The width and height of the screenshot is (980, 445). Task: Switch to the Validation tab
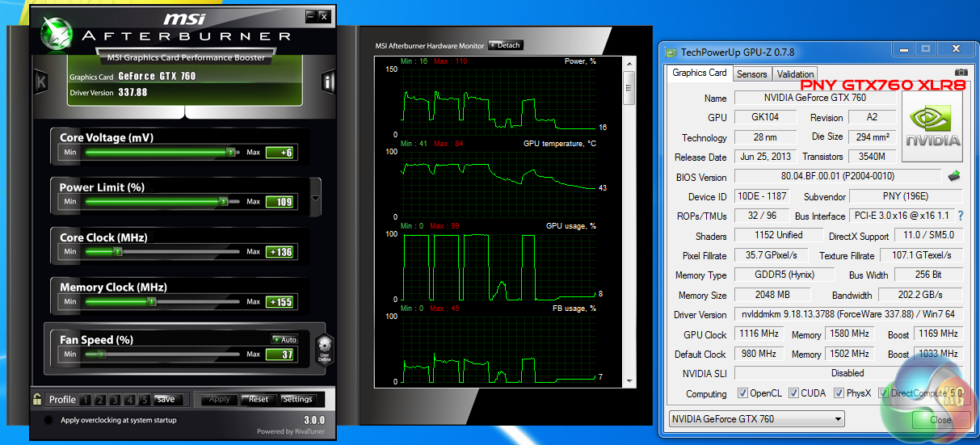pos(795,73)
